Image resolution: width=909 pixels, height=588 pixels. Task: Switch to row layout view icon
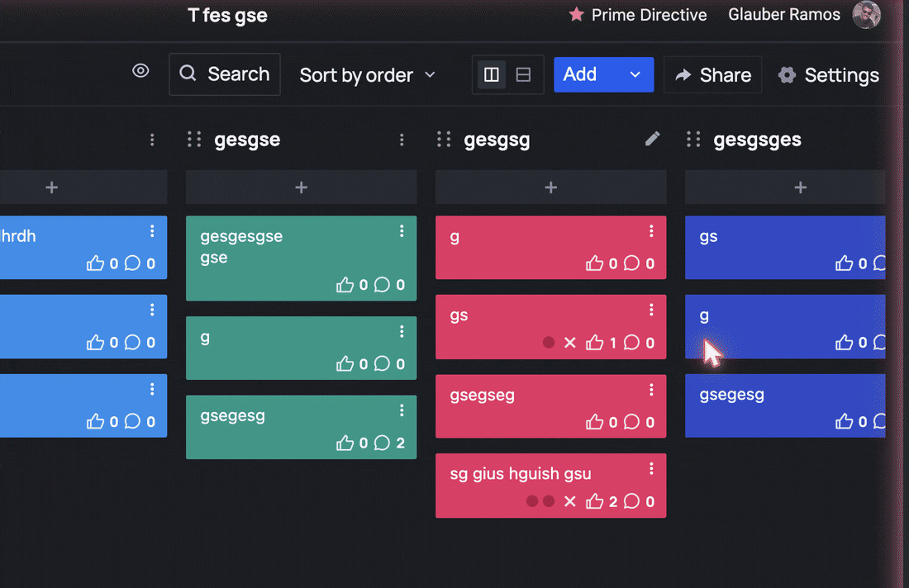(x=523, y=74)
